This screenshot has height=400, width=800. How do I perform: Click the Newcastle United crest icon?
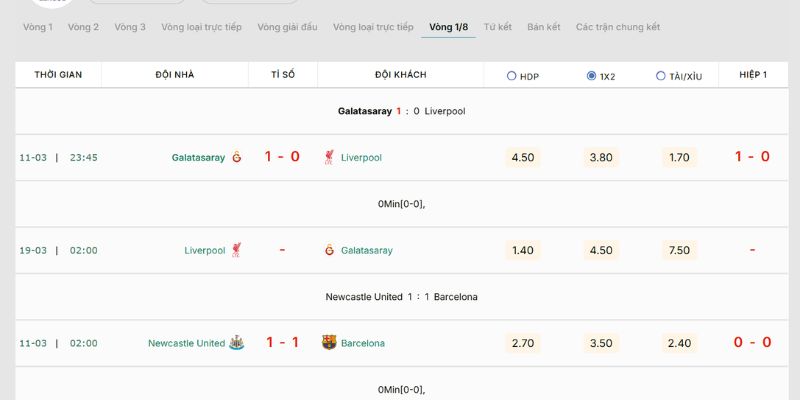pos(237,343)
